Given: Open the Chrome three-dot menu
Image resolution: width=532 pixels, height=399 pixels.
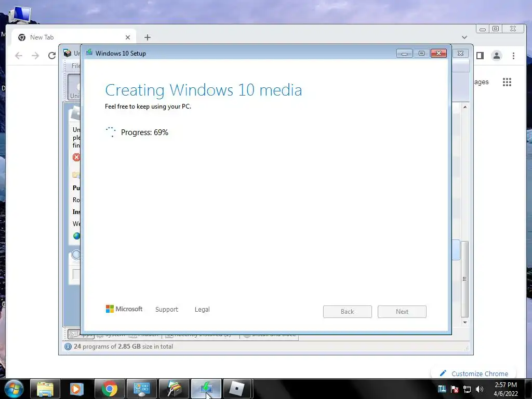Looking at the screenshot, I should (513, 56).
